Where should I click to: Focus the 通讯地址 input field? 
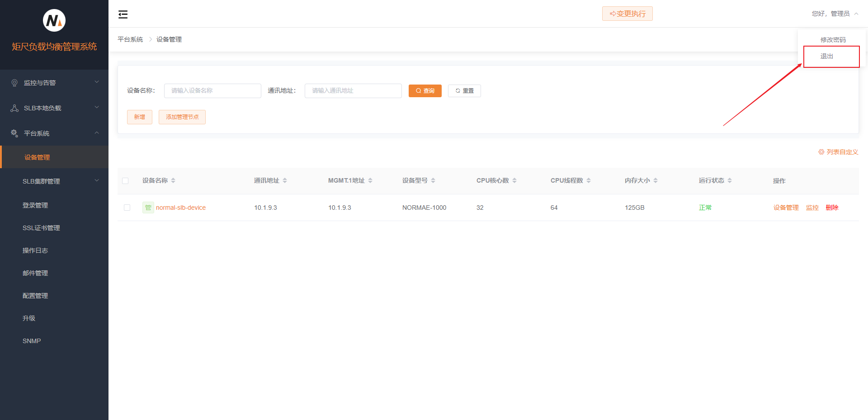click(353, 91)
